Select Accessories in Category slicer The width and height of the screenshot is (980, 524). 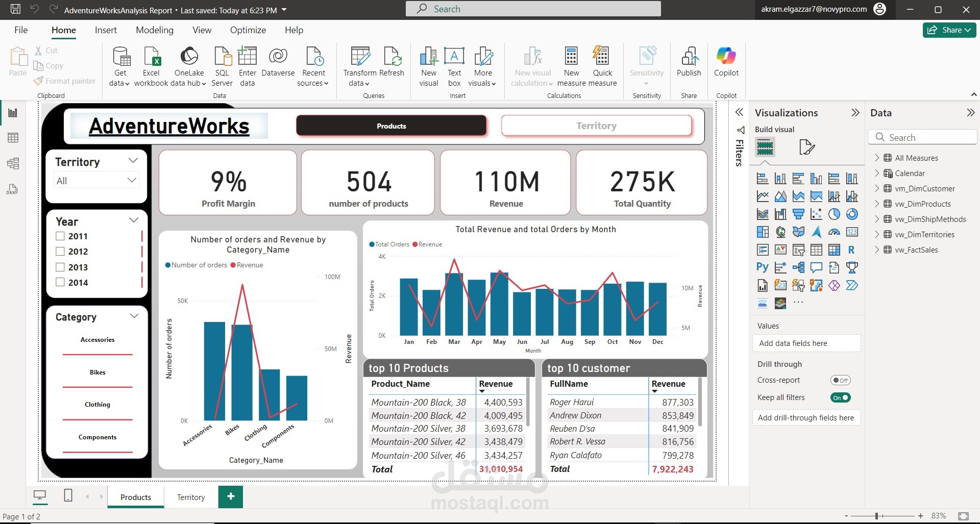point(97,340)
